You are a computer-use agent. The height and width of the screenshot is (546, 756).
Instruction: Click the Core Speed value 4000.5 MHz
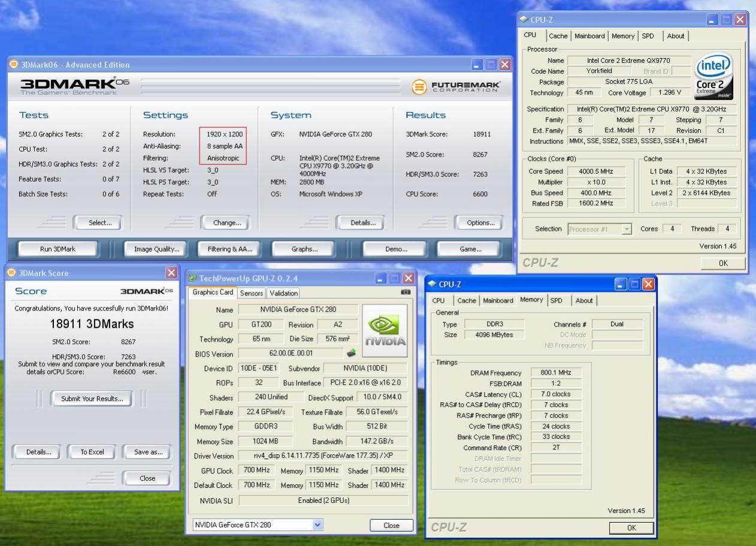[597, 171]
